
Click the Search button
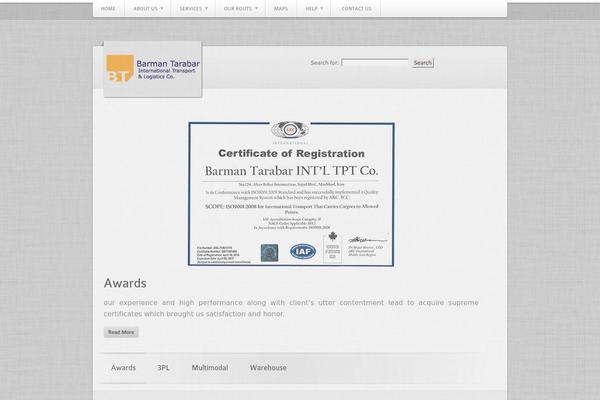pos(423,63)
